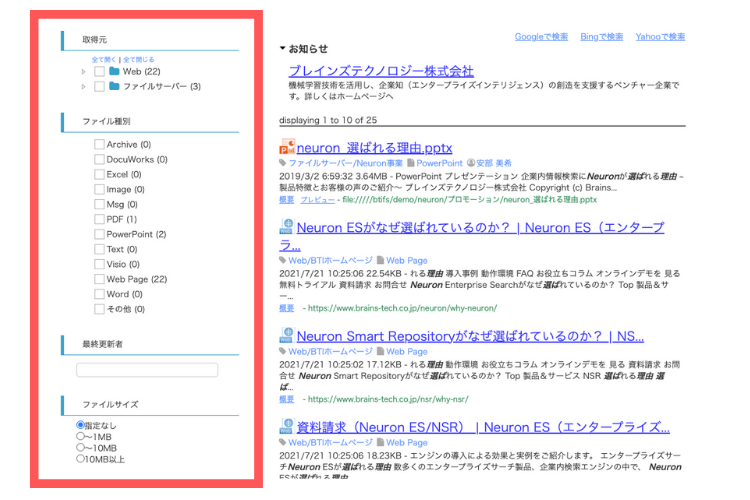Click the document icon before PowerPoint file type label

tap(410, 163)
